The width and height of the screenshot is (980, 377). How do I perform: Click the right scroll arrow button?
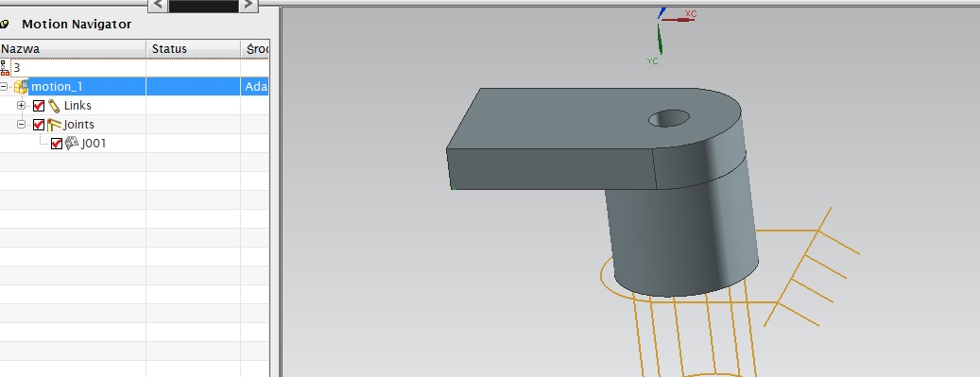tap(249, 5)
